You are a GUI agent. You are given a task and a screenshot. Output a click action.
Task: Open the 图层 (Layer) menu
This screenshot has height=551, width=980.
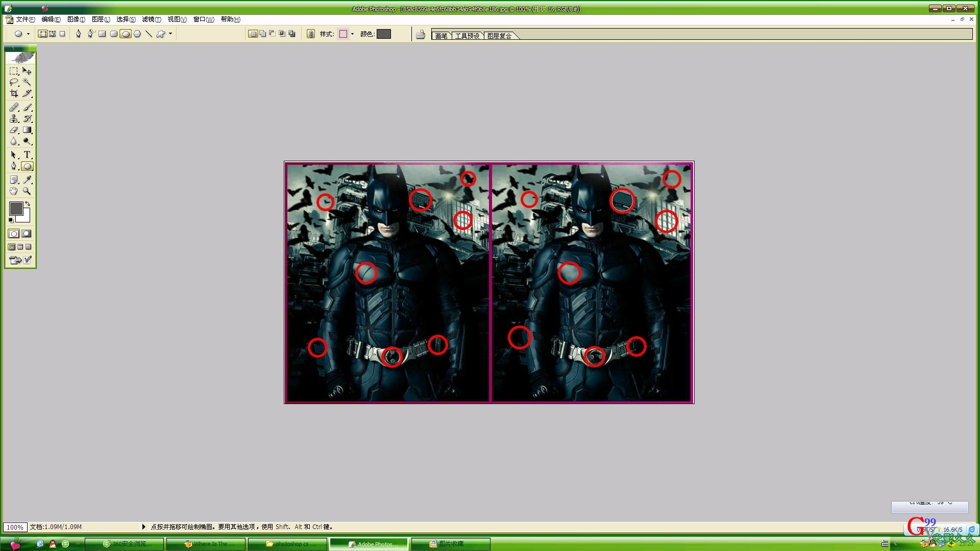101,19
